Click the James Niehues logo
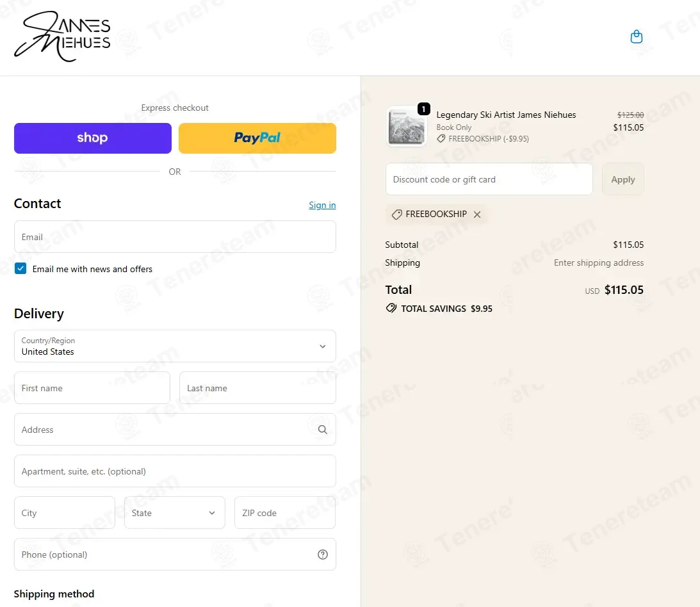This screenshot has height=607, width=700. [62, 36]
